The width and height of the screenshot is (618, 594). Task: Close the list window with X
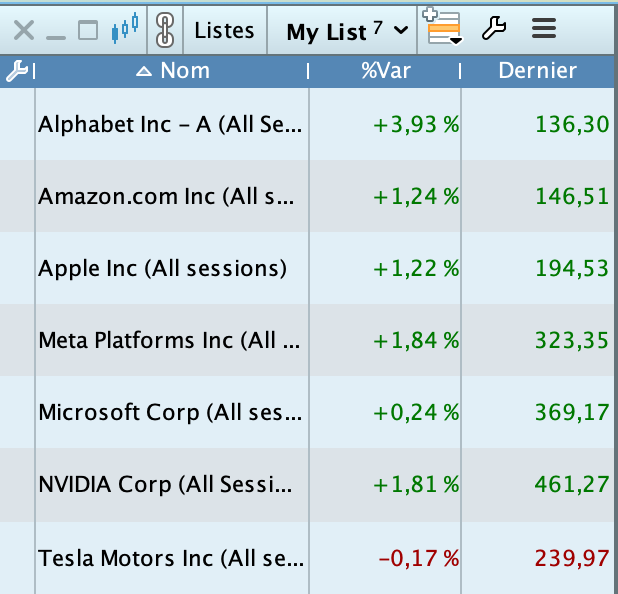[24, 31]
